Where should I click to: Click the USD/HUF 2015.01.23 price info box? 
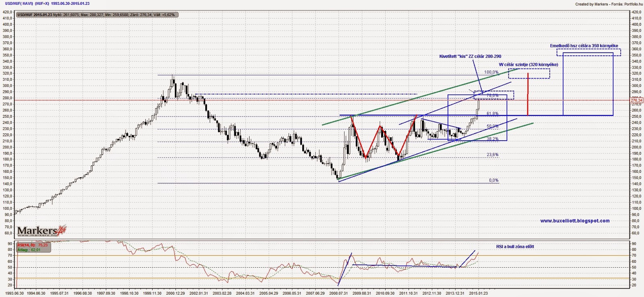click(x=97, y=15)
